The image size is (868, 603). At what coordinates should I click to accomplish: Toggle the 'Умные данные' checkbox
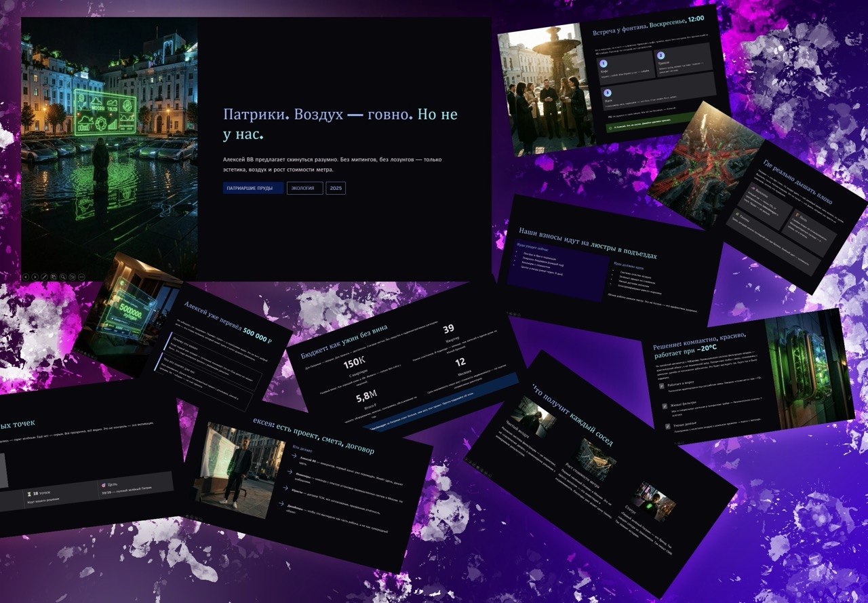pos(667,427)
